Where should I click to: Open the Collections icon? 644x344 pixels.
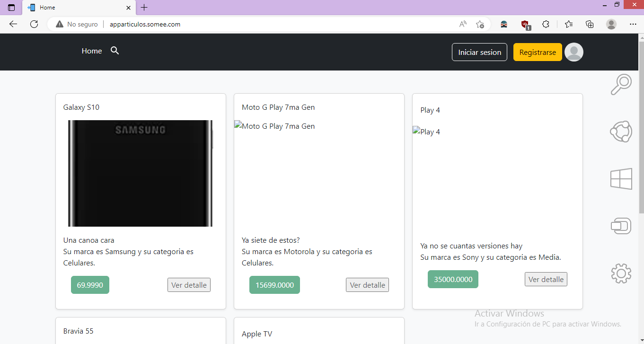590,24
